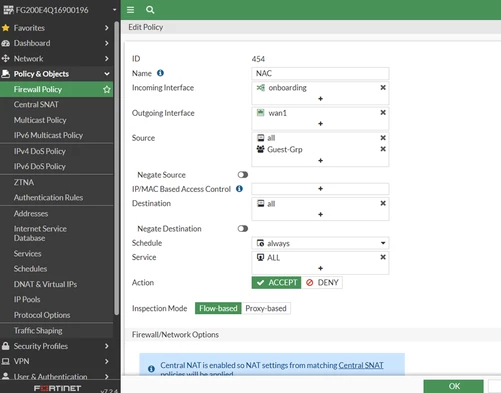The image size is (501, 393).
Task: Click the Favorites star icon
Action: pos(6,28)
